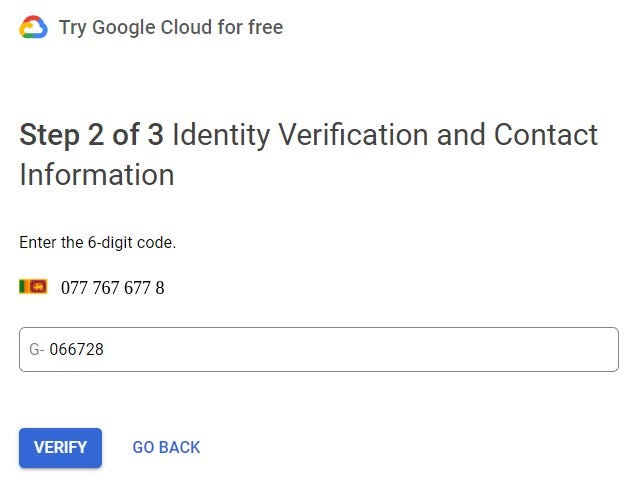Click the word 'Verification' in the heading
Screen dimensions: 642x492
(353, 134)
